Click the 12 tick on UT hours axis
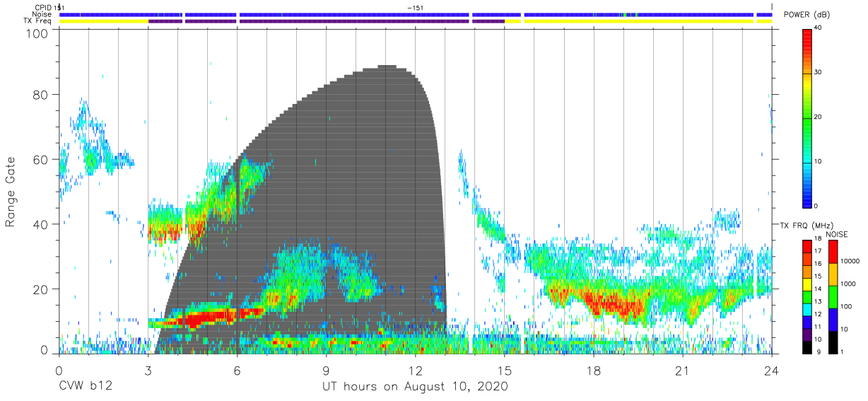The height and width of the screenshot is (401, 868). click(x=416, y=370)
